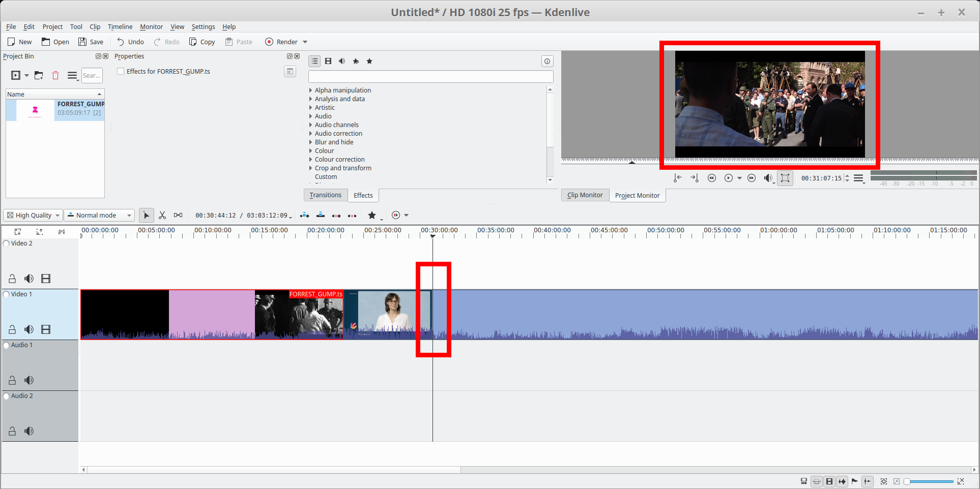Show main effects list view icon
This screenshot has height=489, width=980.
[x=314, y=62]
